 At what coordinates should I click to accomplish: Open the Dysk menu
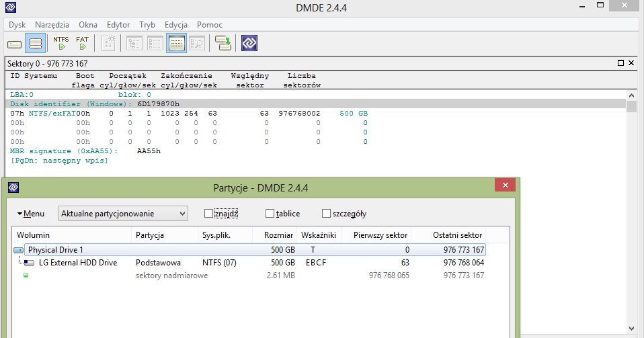pos(17,25)
